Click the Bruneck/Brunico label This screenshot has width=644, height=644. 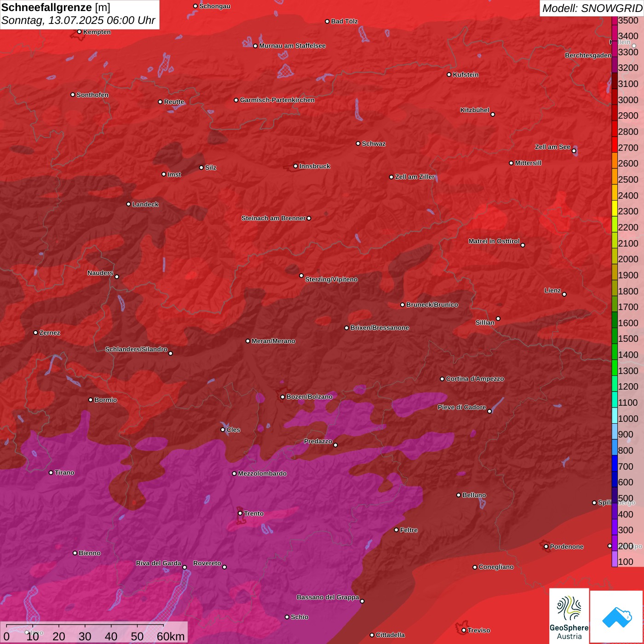coord(432,305)
